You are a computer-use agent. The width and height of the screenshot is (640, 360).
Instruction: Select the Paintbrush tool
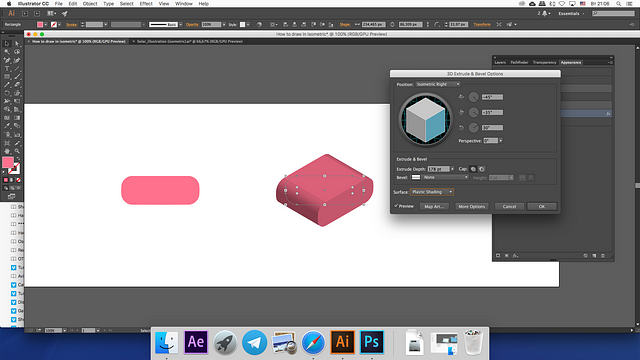[x=17, y=76]
